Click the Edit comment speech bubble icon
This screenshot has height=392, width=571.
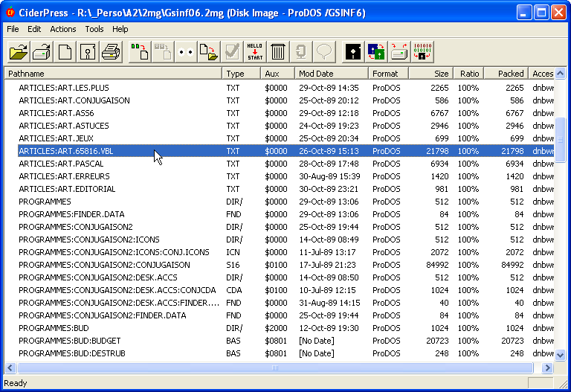[x=324, y=52]
